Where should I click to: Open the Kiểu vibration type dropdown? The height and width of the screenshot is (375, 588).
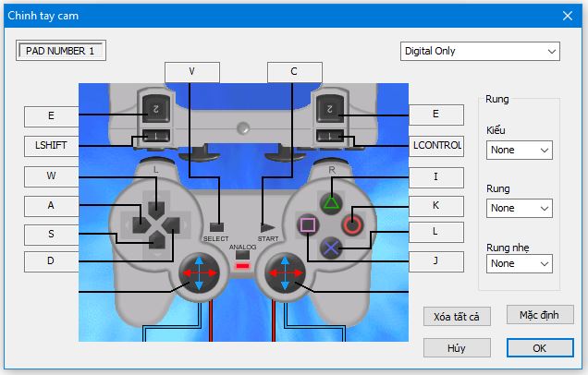(x=519, y=151)
